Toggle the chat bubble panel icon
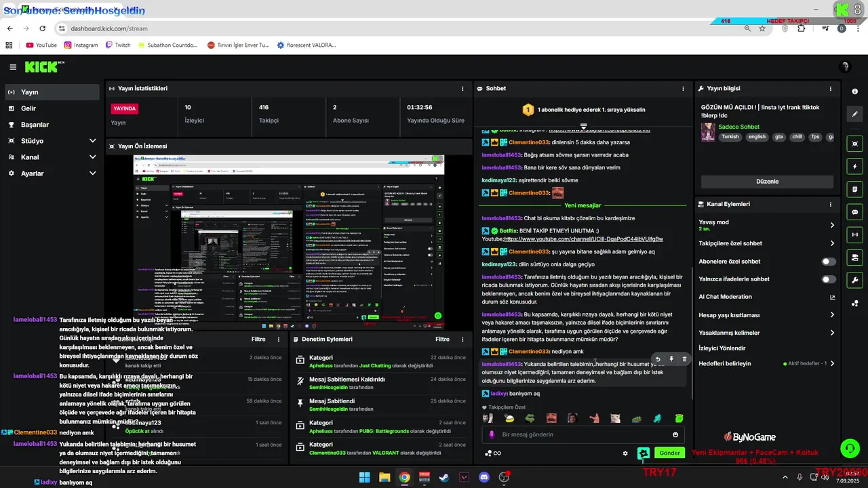The image size is (868, 488). coord(854,212)
